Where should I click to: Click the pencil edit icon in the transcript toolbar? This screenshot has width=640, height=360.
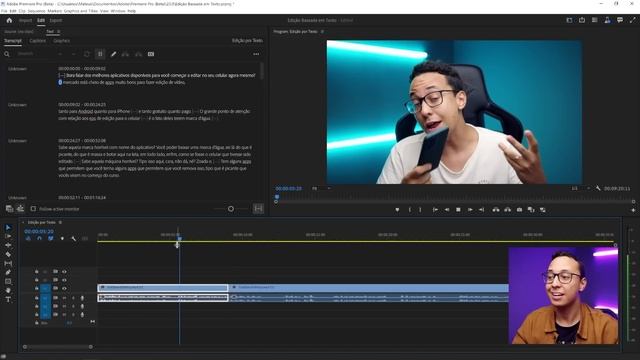coord(113,54)
